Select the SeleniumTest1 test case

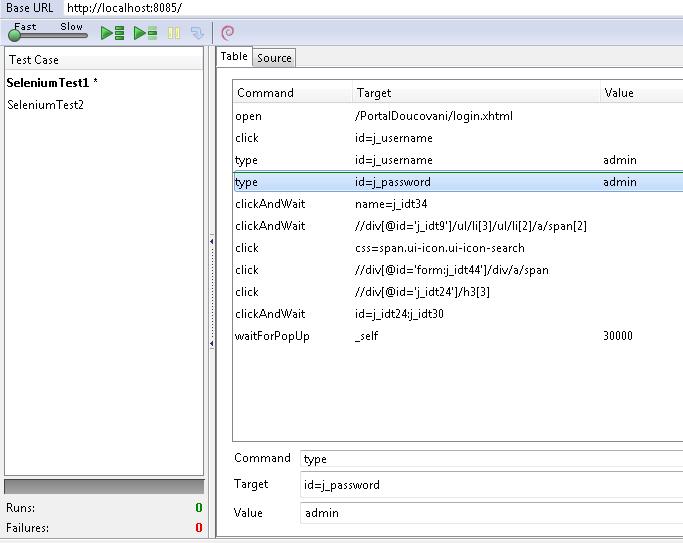pos(52,83)
